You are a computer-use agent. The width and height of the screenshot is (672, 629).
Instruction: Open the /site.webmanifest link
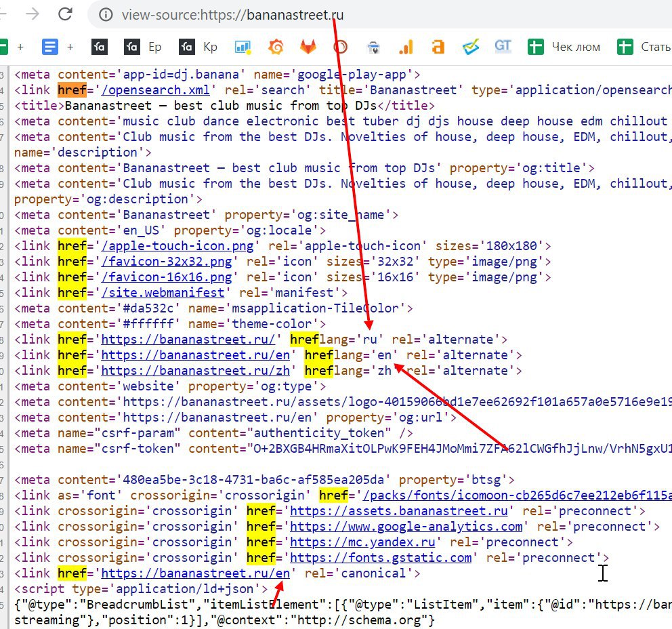point(163,293)
